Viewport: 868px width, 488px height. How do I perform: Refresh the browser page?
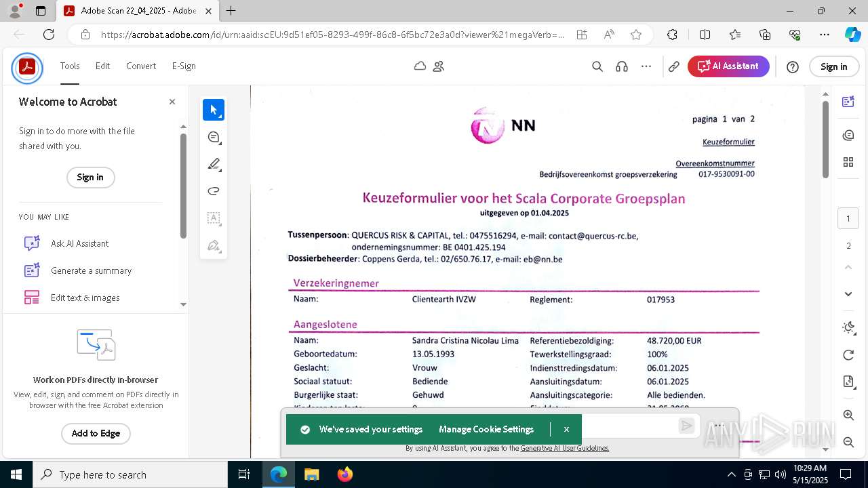[49, 35]
